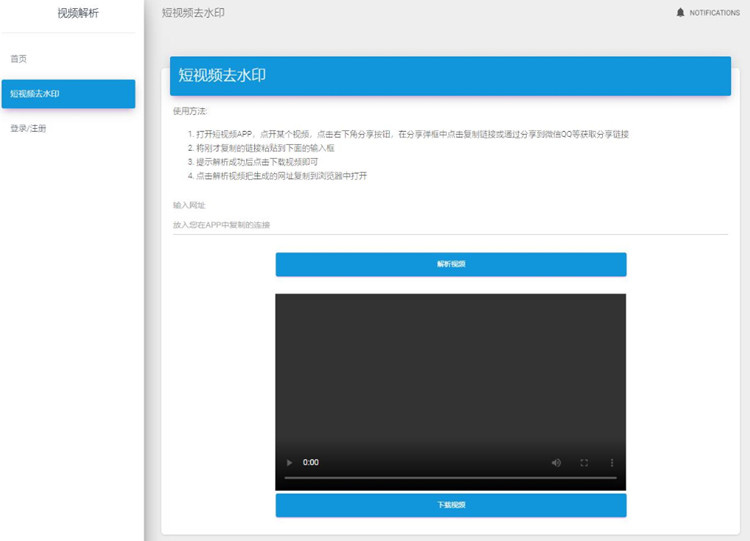Screen dimensions: 750x541
Task: Go to 登录/注册 in the sidebar
Action: [28, 129]
